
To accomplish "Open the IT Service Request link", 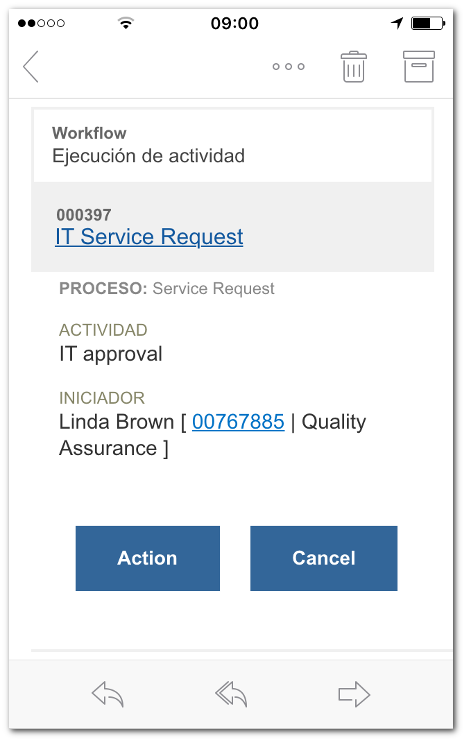I will tap(149, 237).
